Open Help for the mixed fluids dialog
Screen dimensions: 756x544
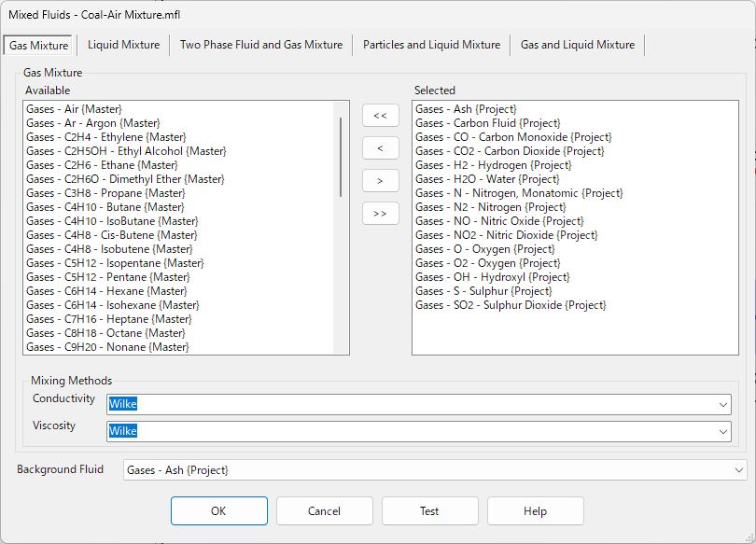click(x=535, y=510)
